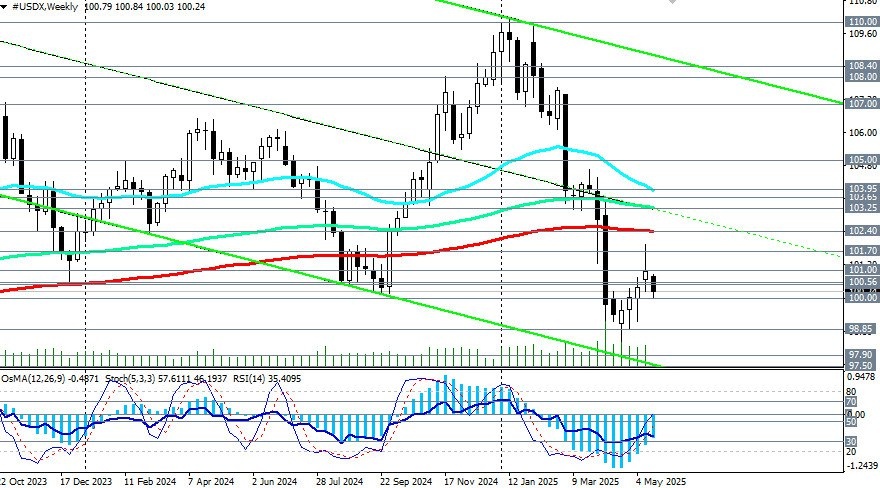Viewport: 880px width, 488px height.
Task: Click the 28 Jul 2024 date label
Action: pyautogui.click(x=340, y=481)
